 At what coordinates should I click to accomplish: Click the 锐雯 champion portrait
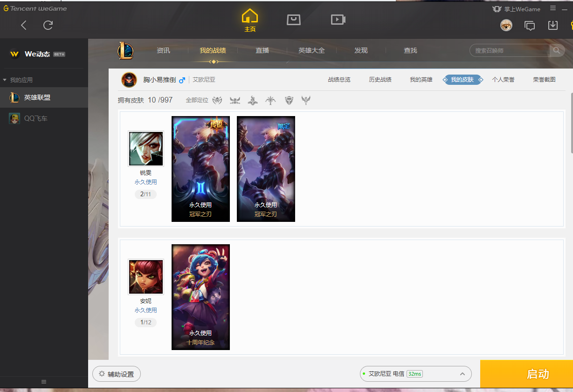pyautogui.click(x=146, y=149)
